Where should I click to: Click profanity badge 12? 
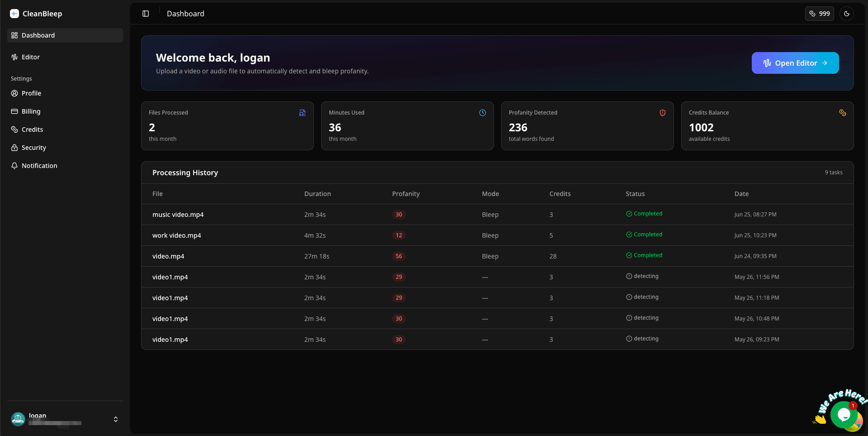398,235
